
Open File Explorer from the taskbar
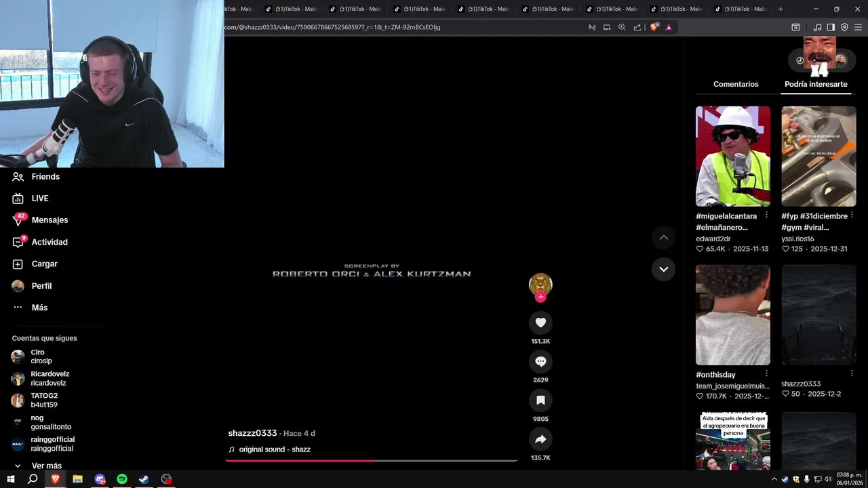pos(77,479)
